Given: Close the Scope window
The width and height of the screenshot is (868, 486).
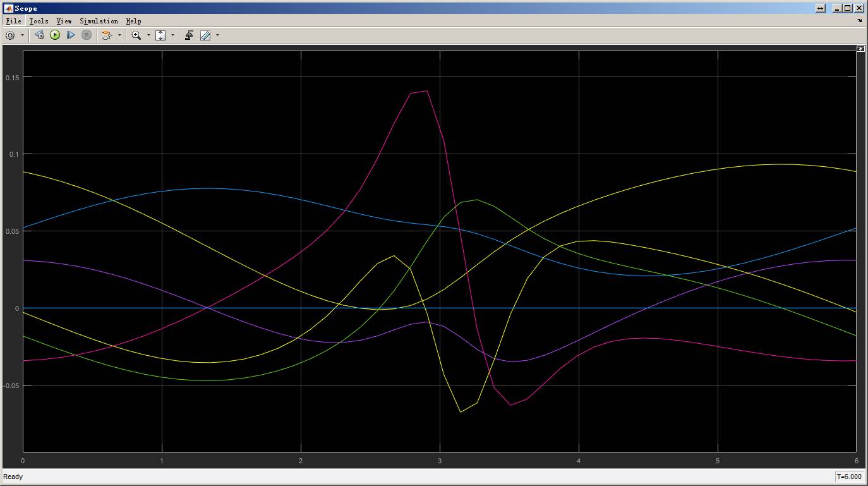Looking at the screenshot, I should [859, 8].
